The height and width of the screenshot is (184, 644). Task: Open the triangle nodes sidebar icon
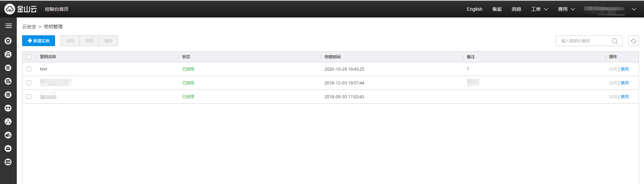click(8, 122)
